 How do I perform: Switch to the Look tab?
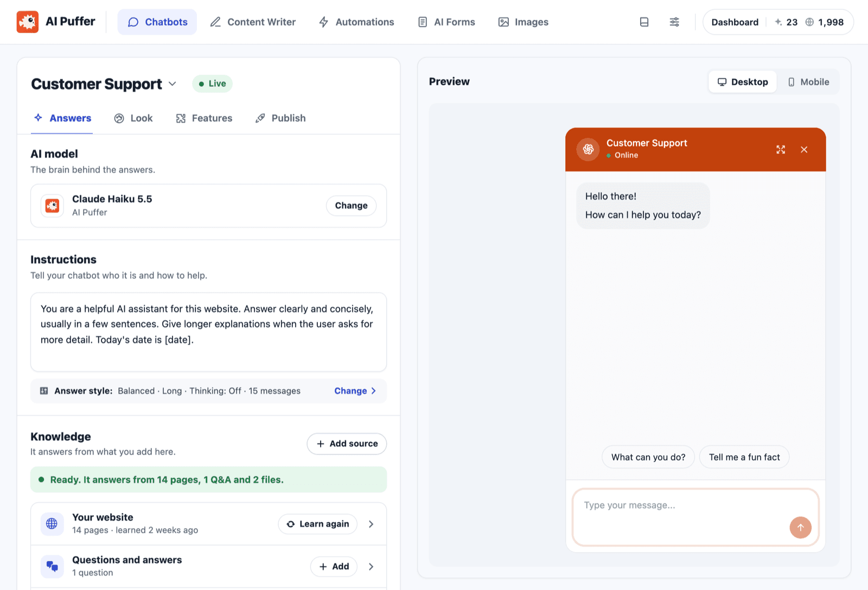[133, 118]
